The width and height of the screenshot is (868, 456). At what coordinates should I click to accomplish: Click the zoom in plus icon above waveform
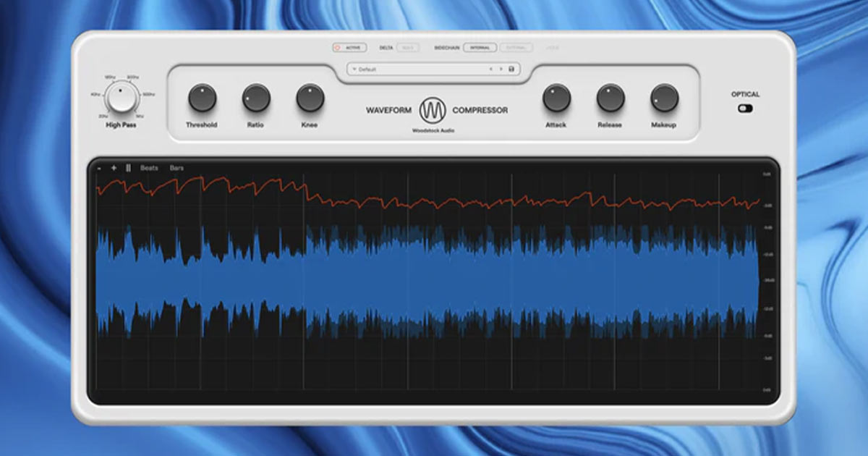click(114, 167)
